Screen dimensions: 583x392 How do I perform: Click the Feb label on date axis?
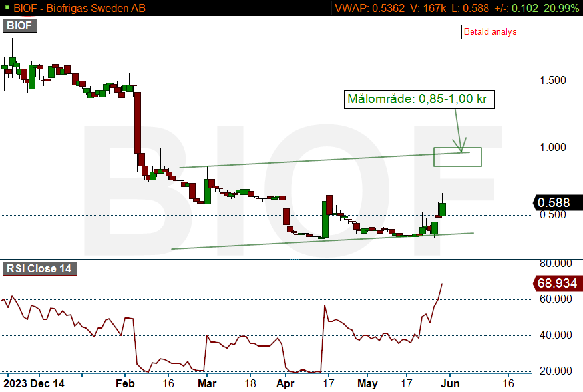125,383
